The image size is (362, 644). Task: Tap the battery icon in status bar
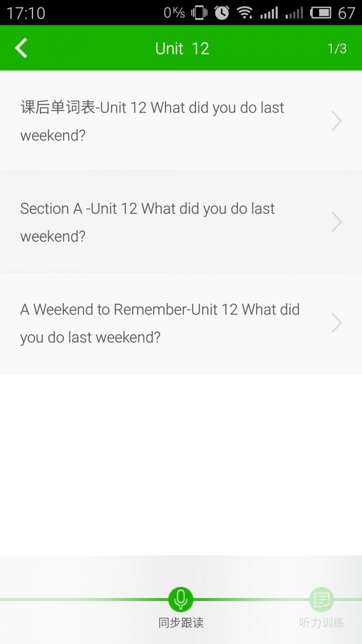[320, 12]
